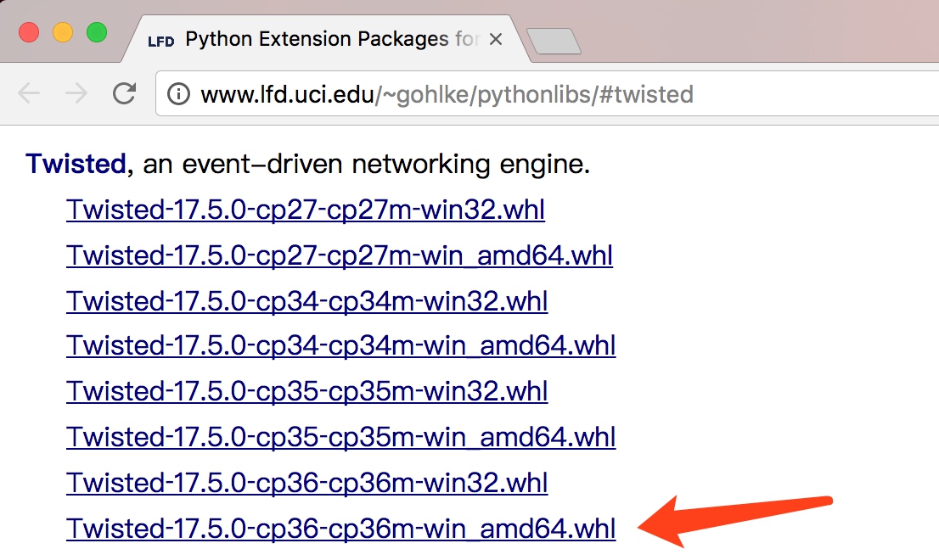
Task: Download Twisted cp27 win_amd64 wheel
Action: point(340,255)
